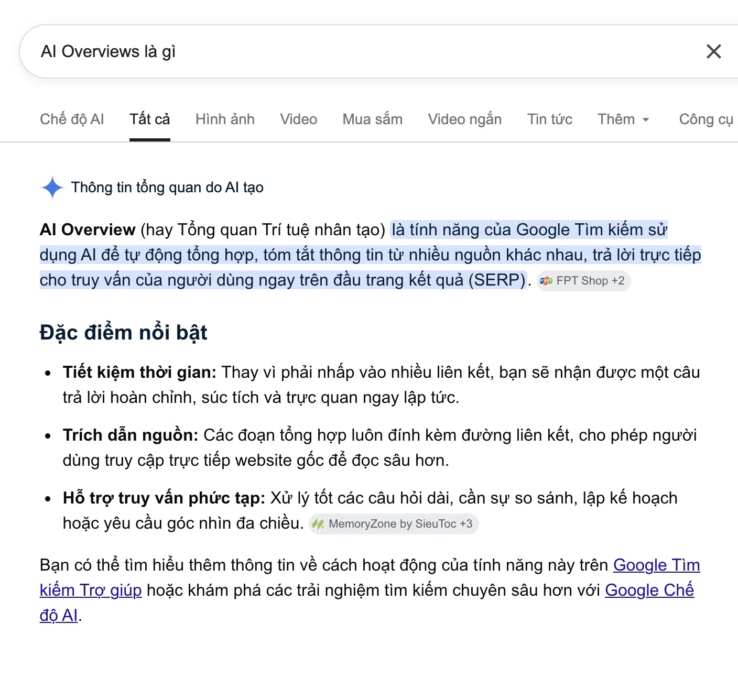Open the Mua sắm tab
The image size is (738, 700).
tap(373, 119)
